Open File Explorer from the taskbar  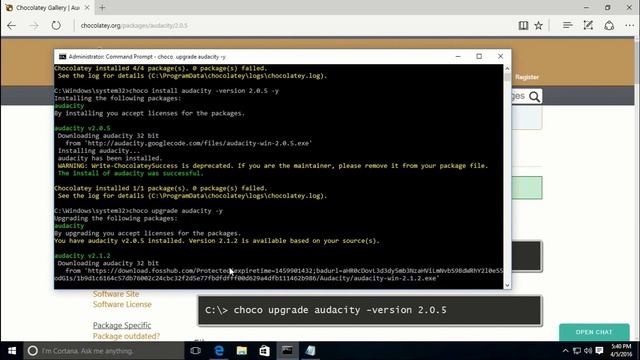242,351
